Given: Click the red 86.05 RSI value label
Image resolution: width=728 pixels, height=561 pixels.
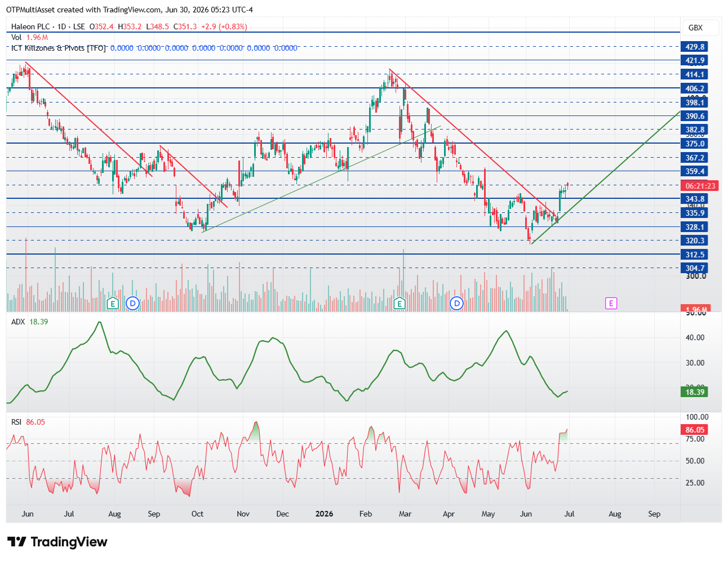Looking at the screenshot, I should tap(695, 430).
